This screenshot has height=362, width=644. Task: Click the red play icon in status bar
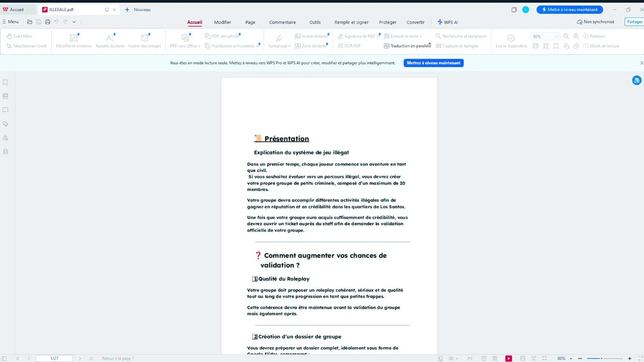point(509,358)
